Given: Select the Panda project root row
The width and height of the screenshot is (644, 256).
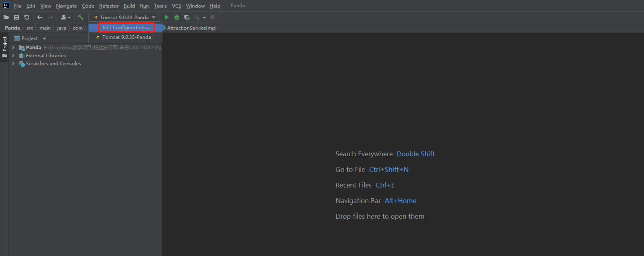Looking at the screenshot, I should 85,48.
